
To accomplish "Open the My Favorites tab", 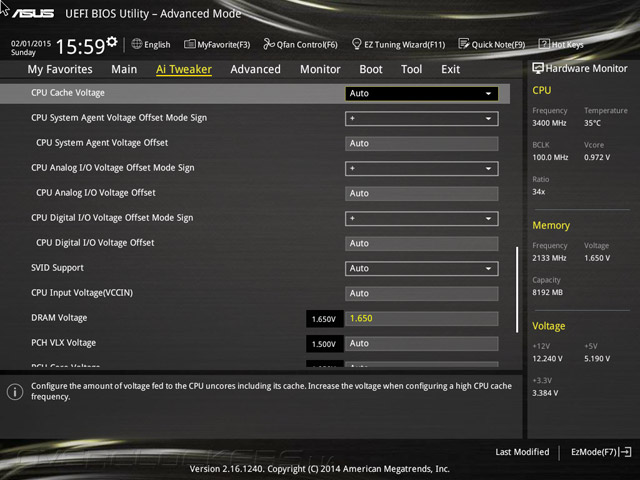I will pos(60,69).
